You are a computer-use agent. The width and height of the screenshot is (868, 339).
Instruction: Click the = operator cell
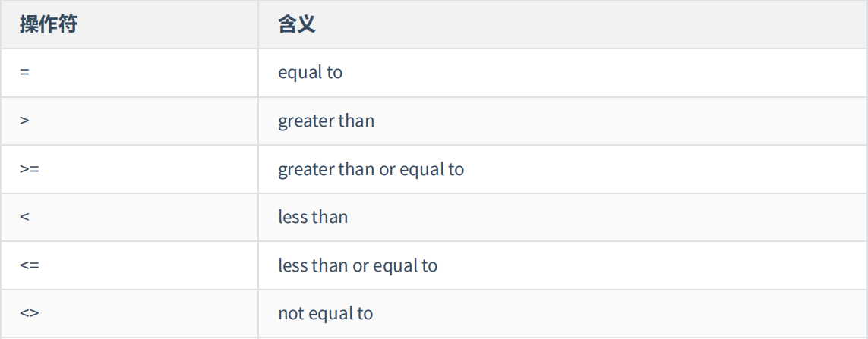tap(25, 74)
